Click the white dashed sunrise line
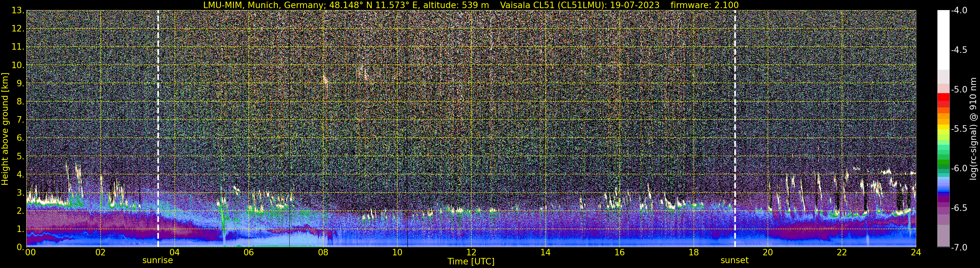Viewport: 980px width, 268px height. 158,129
